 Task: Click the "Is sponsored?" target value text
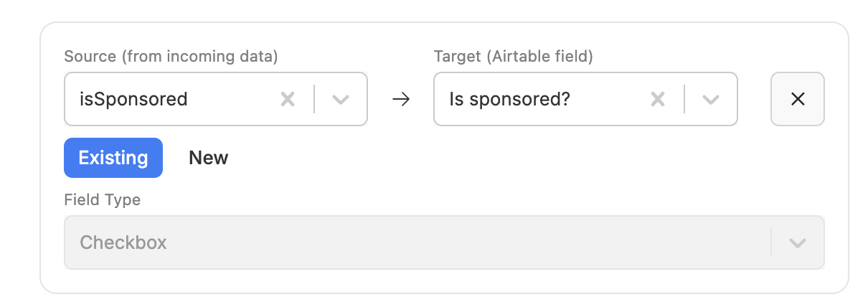[509, 100]
